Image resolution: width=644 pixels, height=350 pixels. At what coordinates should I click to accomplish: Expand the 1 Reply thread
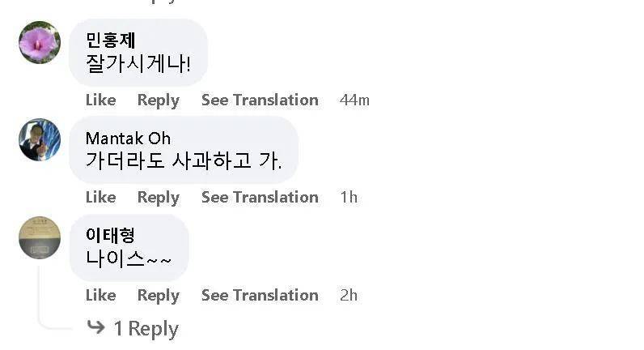pos(145,328)
